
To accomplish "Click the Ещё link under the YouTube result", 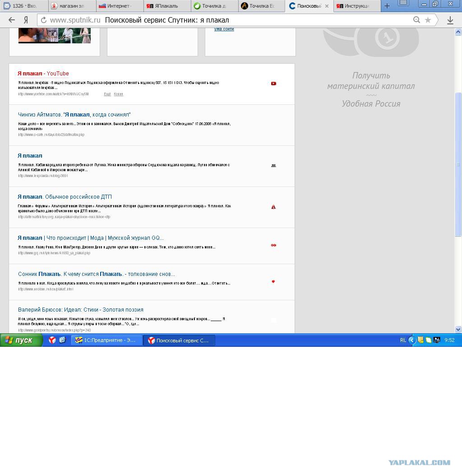I will [107, 94].
